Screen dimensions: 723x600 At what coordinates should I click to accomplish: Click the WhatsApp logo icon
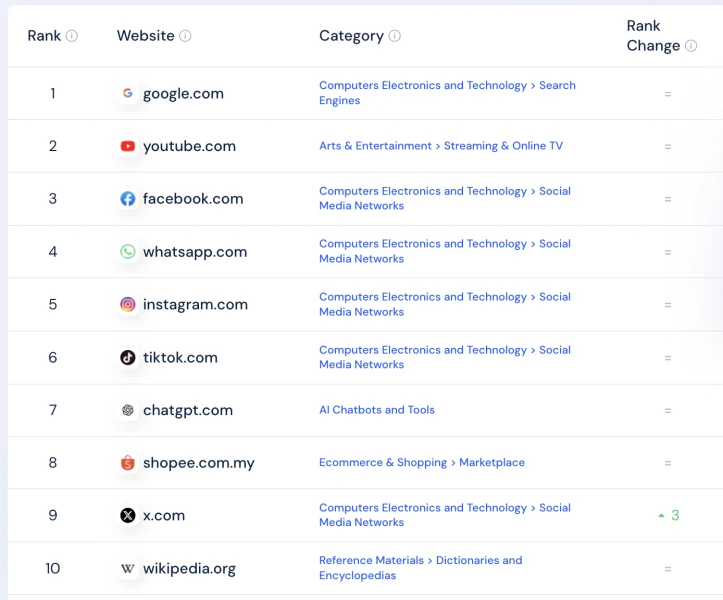tap(128, 251)
